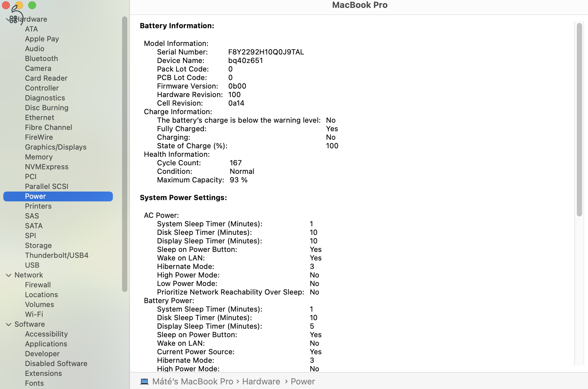Select the Audio sidebar item
Viewport: 588px width, 389px height.
coord(35,49)
